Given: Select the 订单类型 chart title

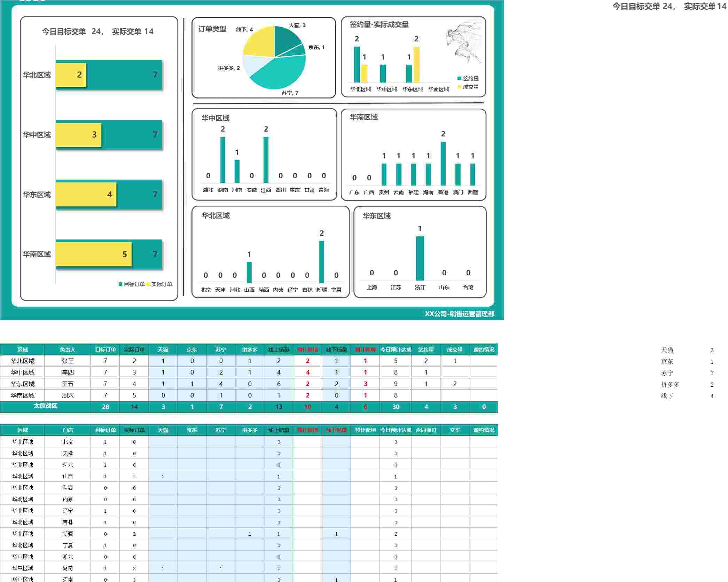Looking at the screenshot, I should point(212,29).
